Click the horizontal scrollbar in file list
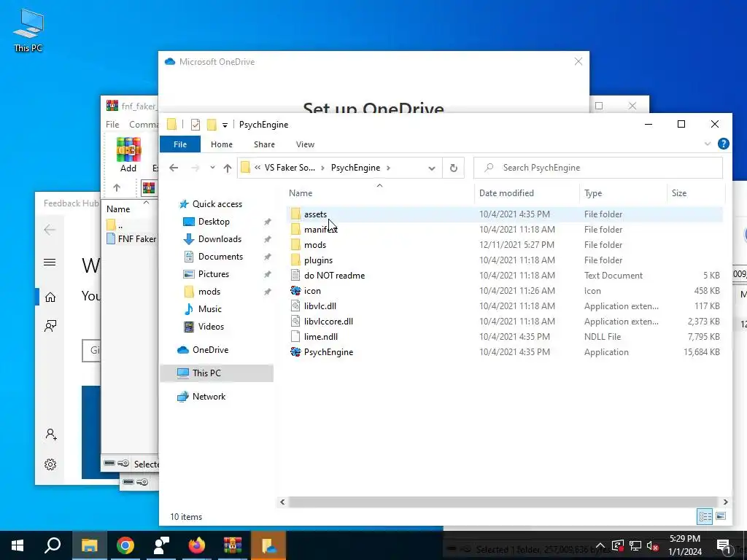 (x=503, y=502)
